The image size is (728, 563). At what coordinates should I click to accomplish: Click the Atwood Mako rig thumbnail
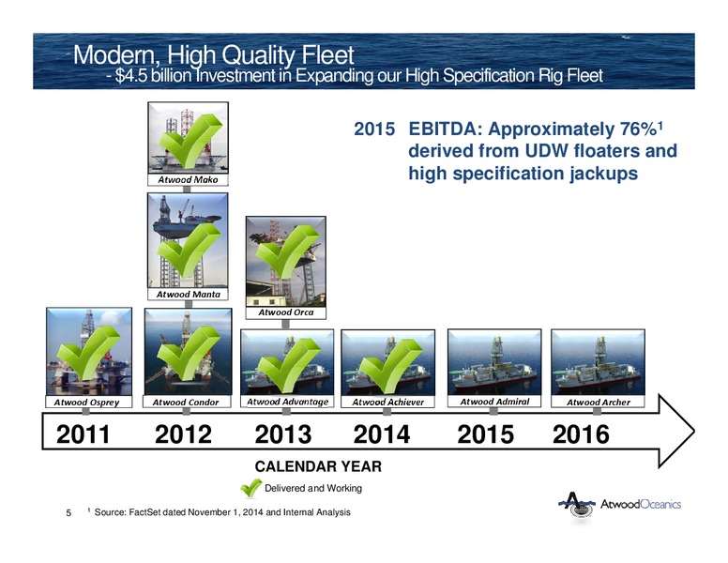point(188,138)
